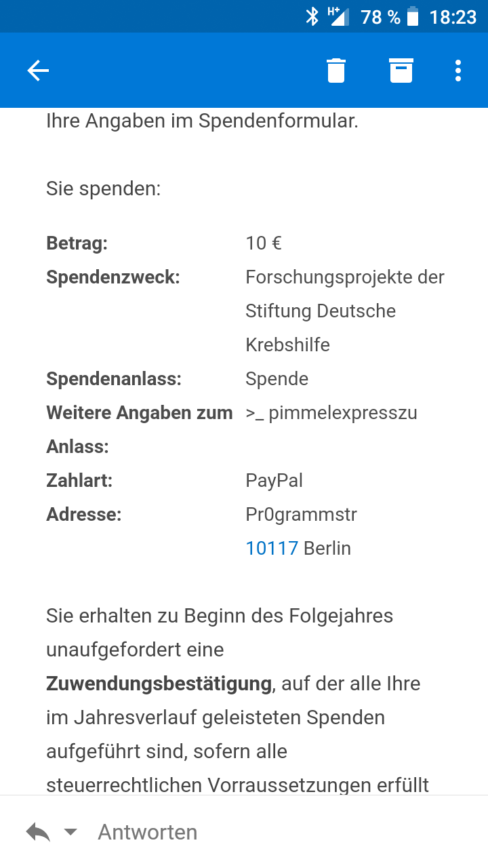This screenshot has width=488, height=868.
Task: Tap the battery icon in status bar
Action: (x=413, y=16)
